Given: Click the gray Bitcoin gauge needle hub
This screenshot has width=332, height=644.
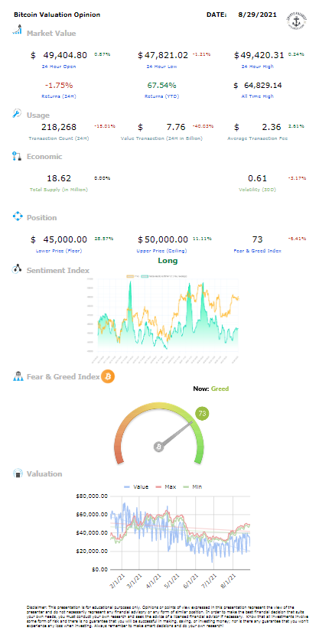Looking at the screenshot, I should (159, 447).
